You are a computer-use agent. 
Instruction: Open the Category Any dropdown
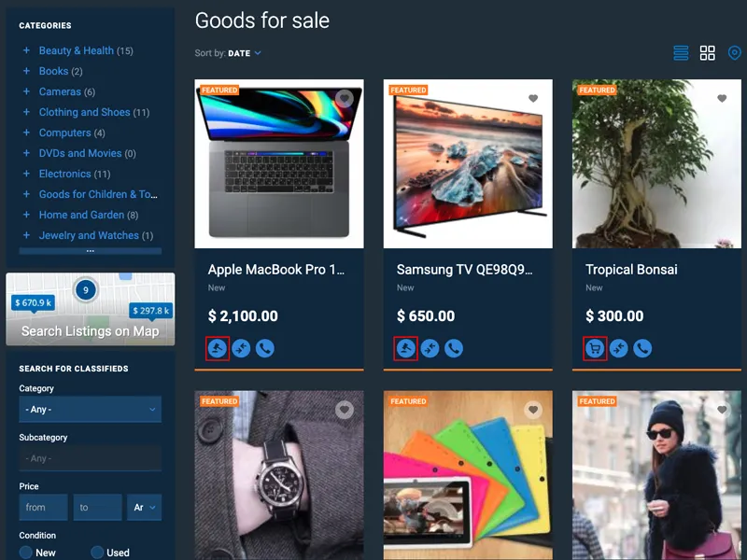(90, 409)
